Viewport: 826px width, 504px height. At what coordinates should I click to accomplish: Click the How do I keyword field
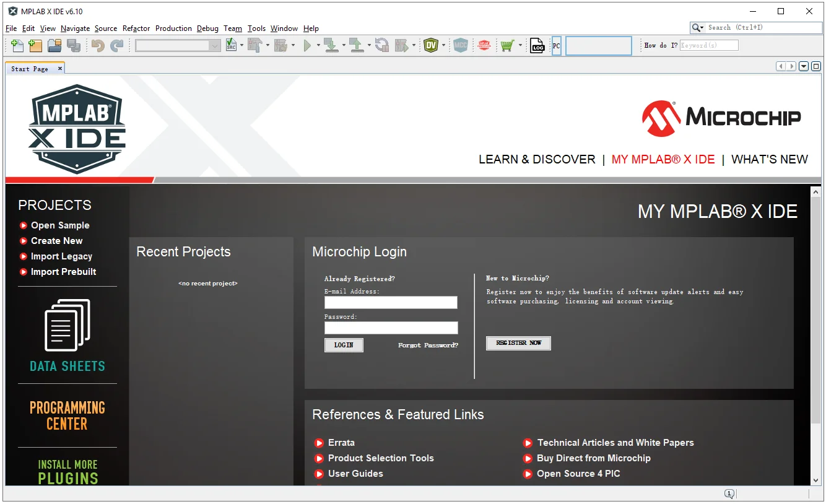709,45
